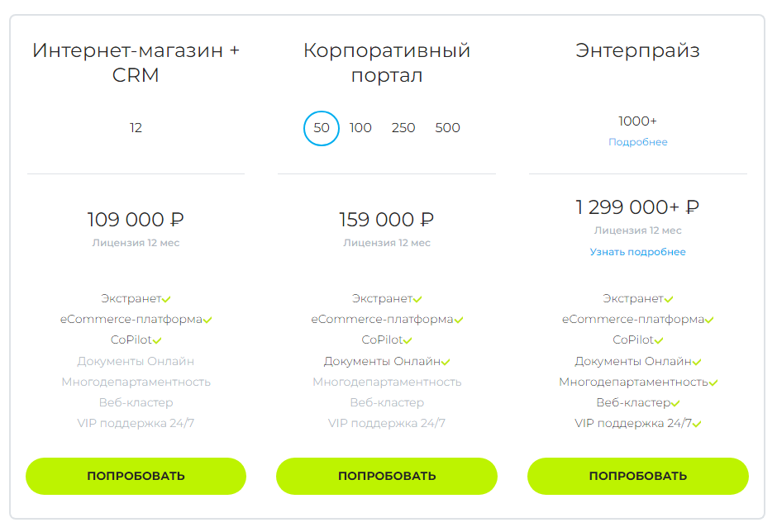
Task: Click checkmark next to Документы Онлайн in Корпоративный портал
Action: 446,362
